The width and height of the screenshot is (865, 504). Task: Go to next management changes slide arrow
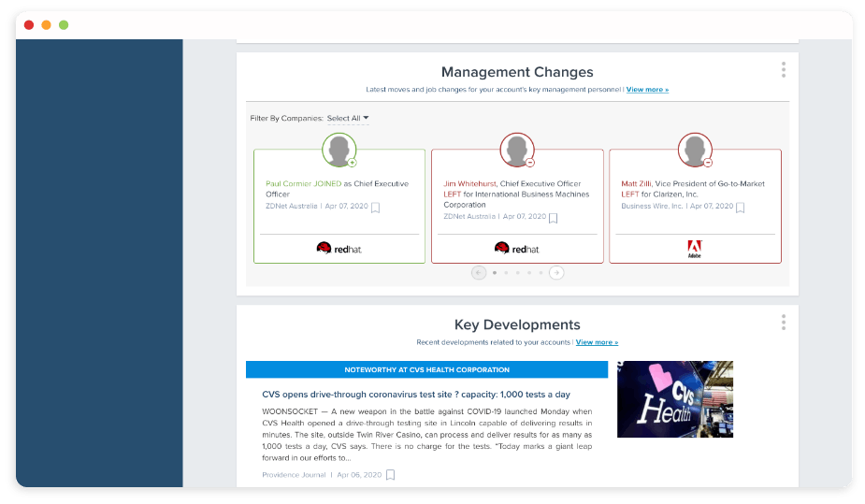click(x=556, y=272)
